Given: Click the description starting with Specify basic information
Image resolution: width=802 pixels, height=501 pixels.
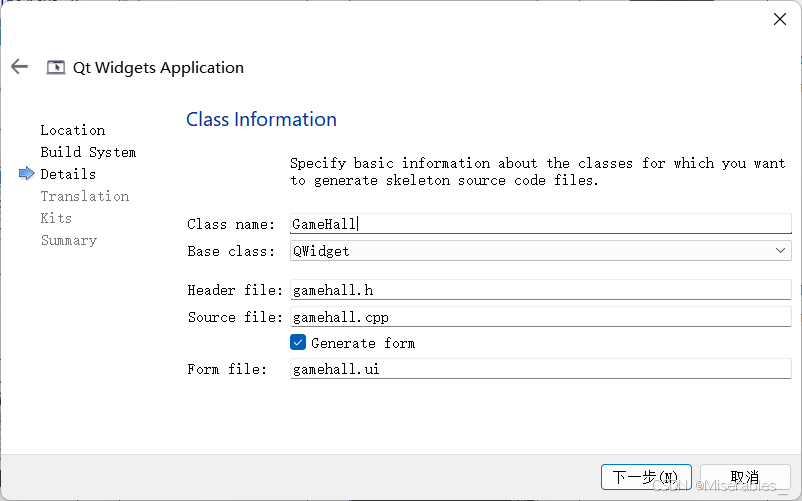Looking at the screenshot, I should point(538,172).
